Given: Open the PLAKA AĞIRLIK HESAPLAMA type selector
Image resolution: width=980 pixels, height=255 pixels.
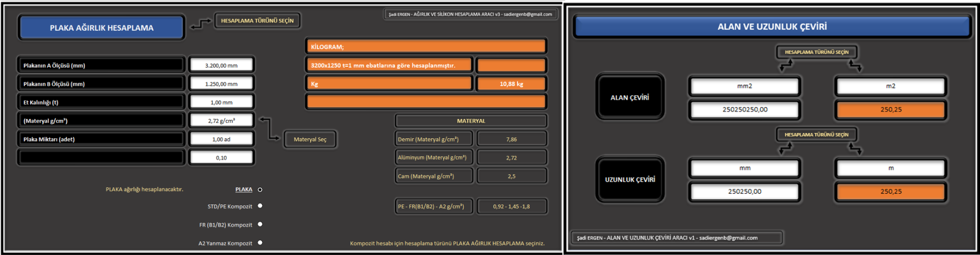Looking at the screenshot, I should pos(101,28).
